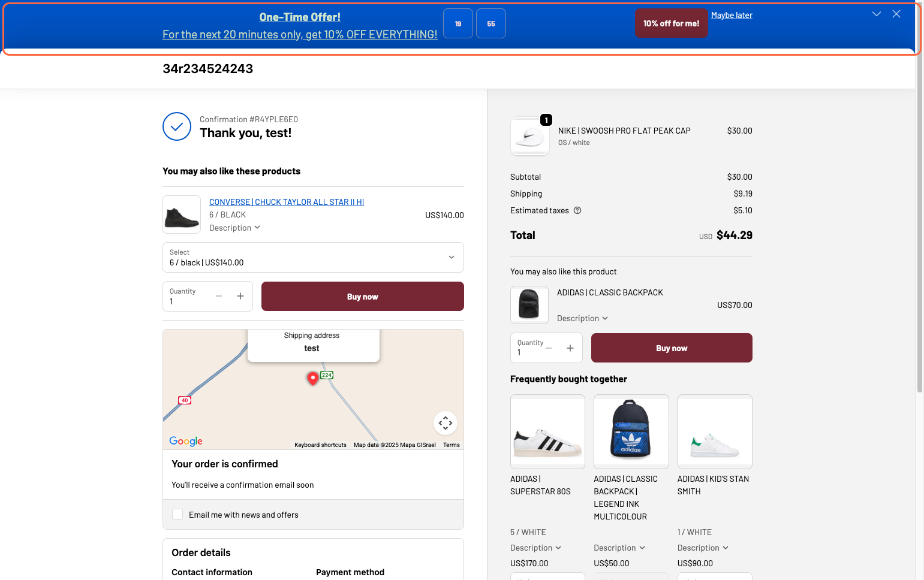924x580 pixels.
Task: Click the 'Shipping address test' map popup
Action: click(x=314, y=345)
